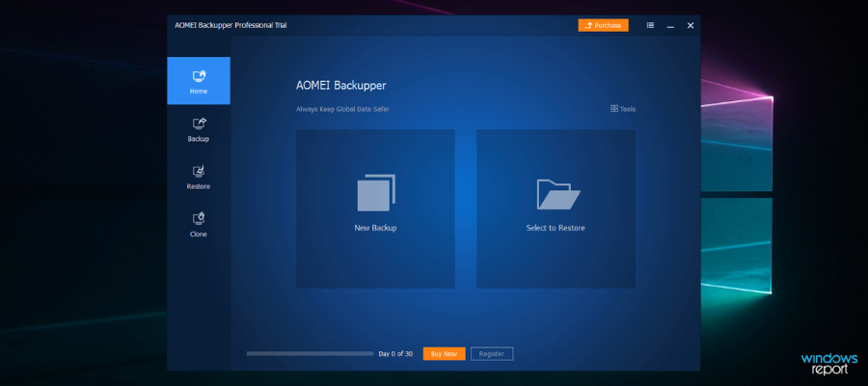This screenshot has height=386, width=868.
Task: Open the Home tab in sidebar
Action: (199, 81)
